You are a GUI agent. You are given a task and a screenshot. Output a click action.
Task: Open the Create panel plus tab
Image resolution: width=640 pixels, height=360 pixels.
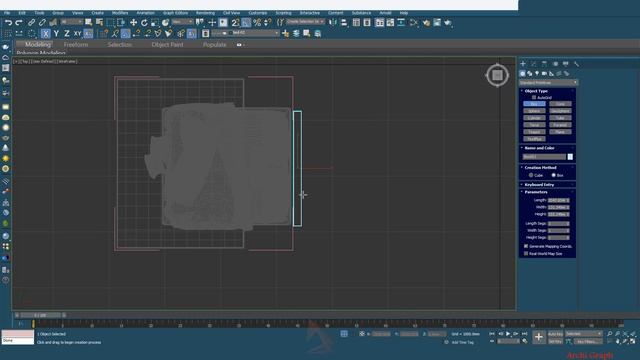pyautogui.click(x=523, y=64)
